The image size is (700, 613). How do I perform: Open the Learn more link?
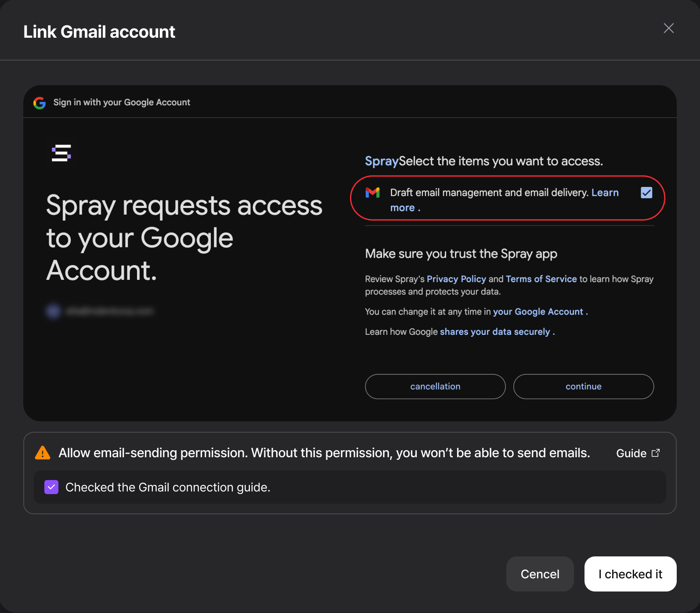point(605,193)
